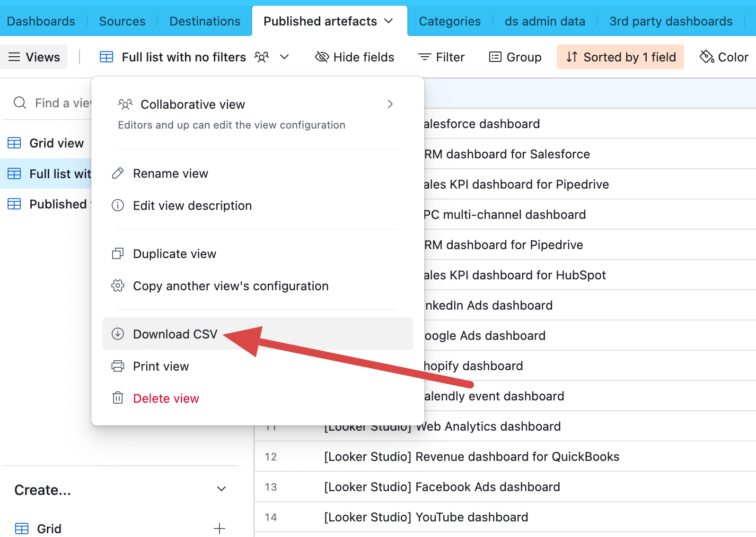Open the Color options
Image resolution: width=756 pixels, height=537 pixels.
pyautogui.click(x=724, y=57)
